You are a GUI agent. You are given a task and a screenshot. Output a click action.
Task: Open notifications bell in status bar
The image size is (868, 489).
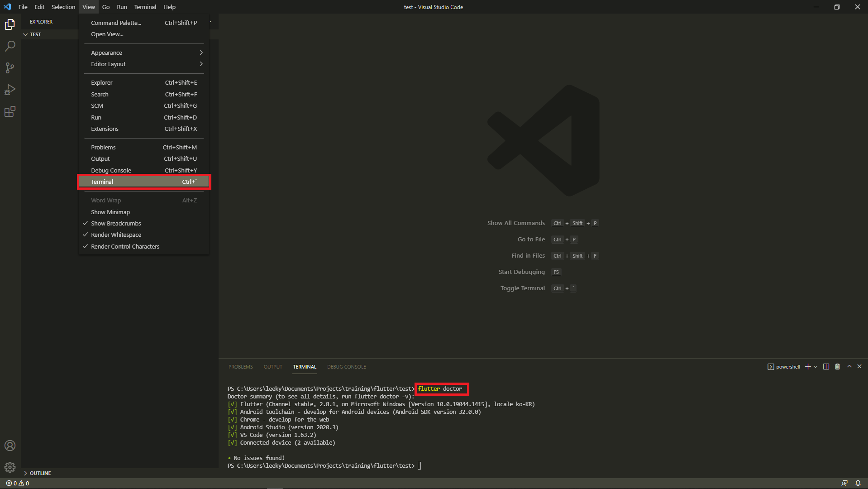[858, 483]
